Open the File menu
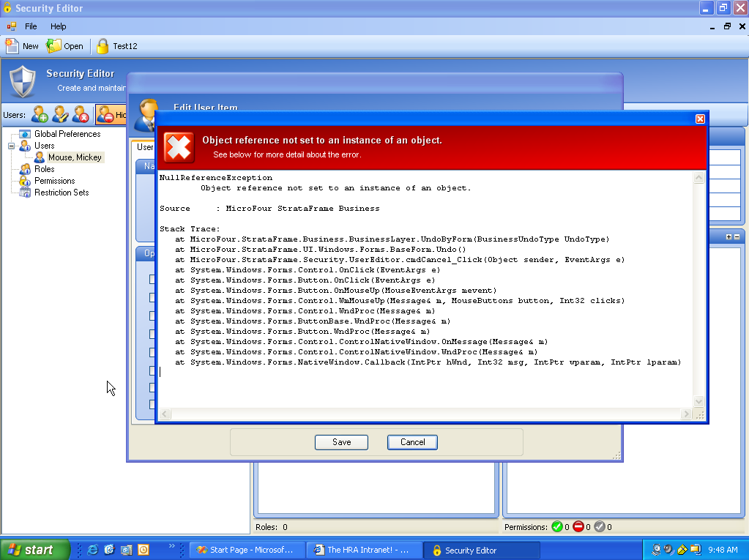Viewport: 749px width, 560px height. (x=31, y=26)
